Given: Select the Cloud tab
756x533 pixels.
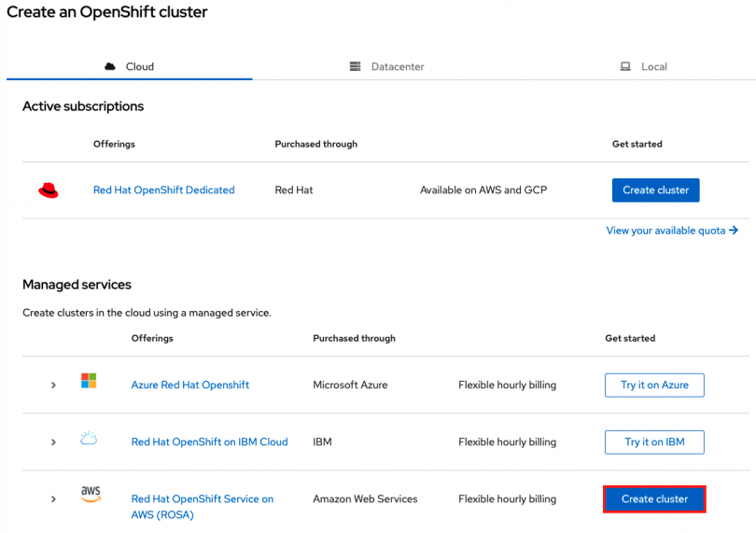Looking at the screenshot, I should pyautogui.click(x=130, y=66).
